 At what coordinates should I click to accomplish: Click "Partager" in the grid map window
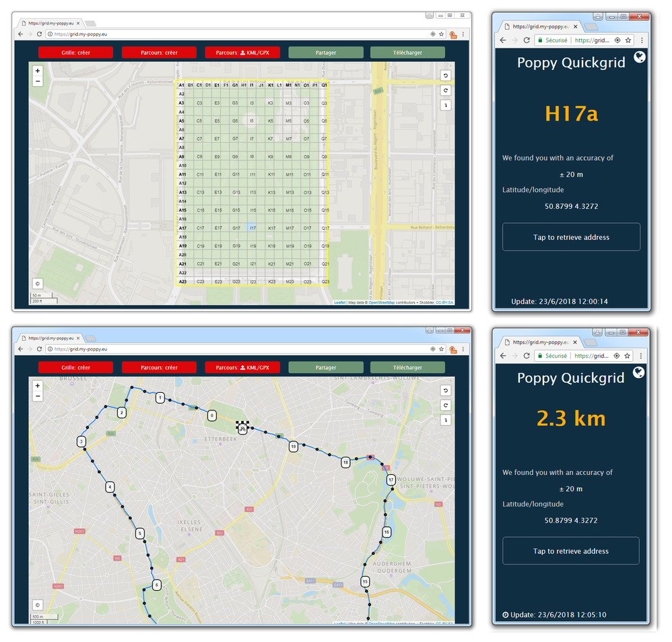click(x=326, y=53)
